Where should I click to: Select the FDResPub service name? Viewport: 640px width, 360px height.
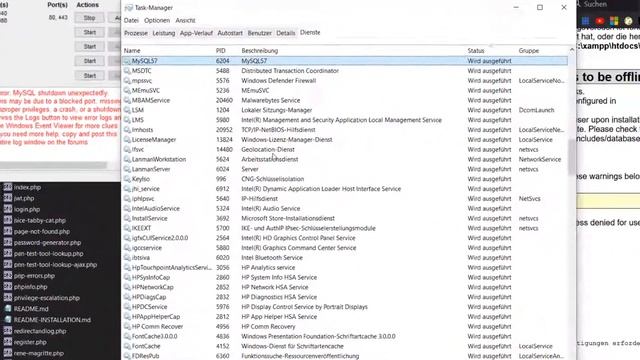[145, 356]
